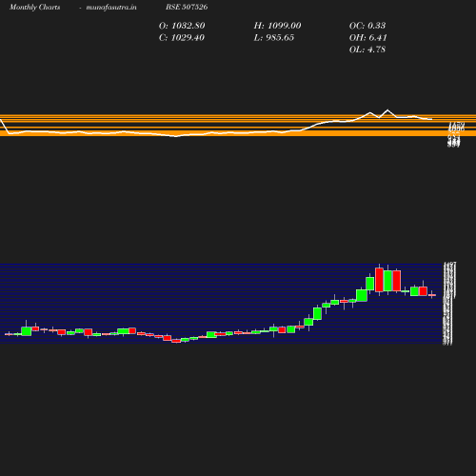
Task: Click the 'OC: 0.33' reading
Action: pyautogui.click(x=367, y=26)
